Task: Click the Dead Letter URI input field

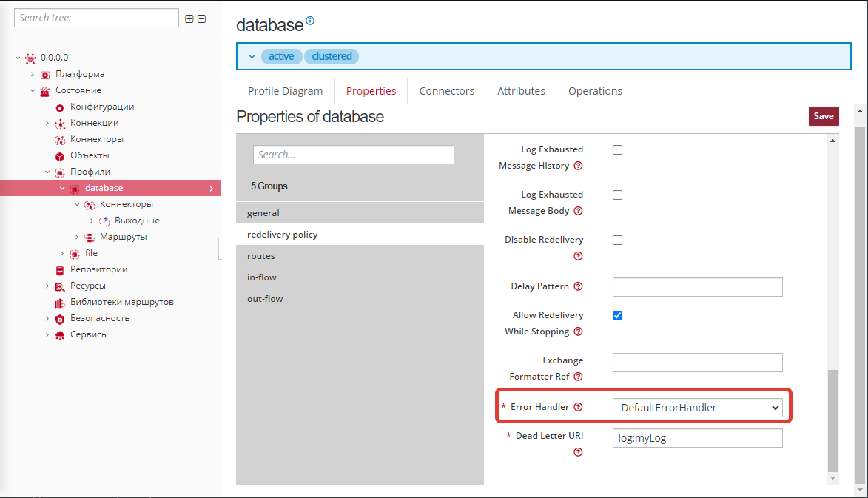Action: pyautogui.click(x=697, y=438)
